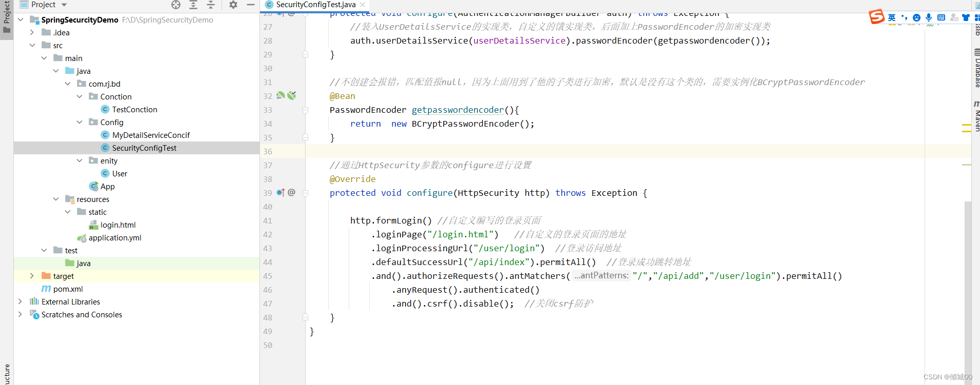This screenshot has width=980, height=385.
Task: Collapse all tree nodes in Project panel
Action: point(211,5)
